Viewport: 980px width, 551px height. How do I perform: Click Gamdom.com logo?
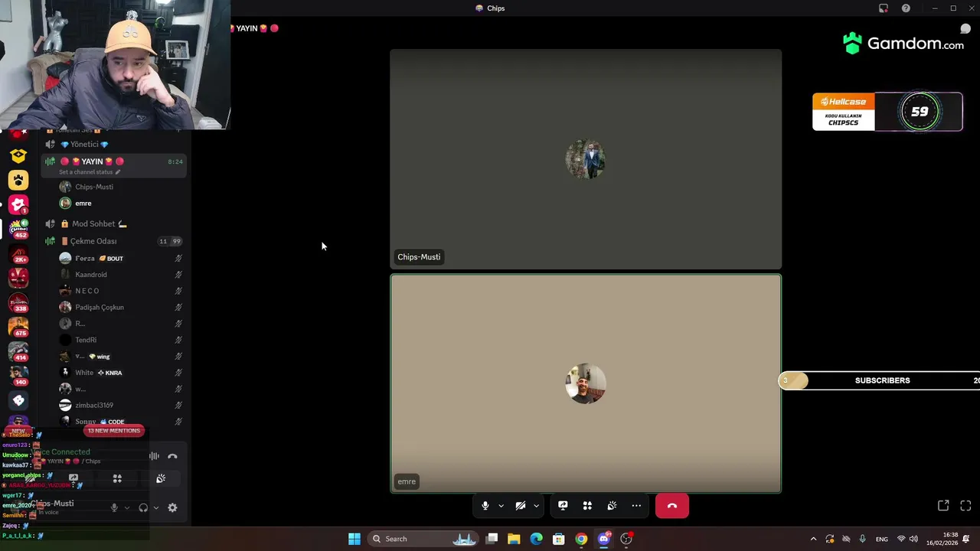(903, 44)
